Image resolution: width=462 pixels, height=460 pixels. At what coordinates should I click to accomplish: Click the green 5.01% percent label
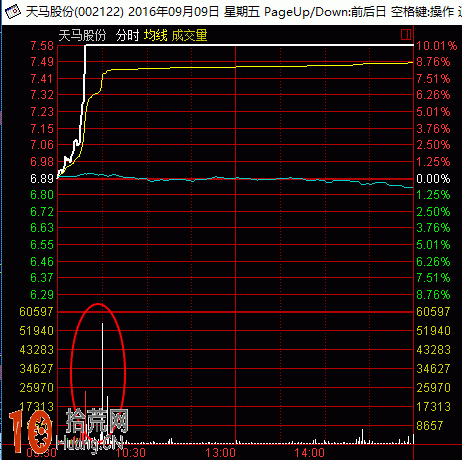click(433, 245)
